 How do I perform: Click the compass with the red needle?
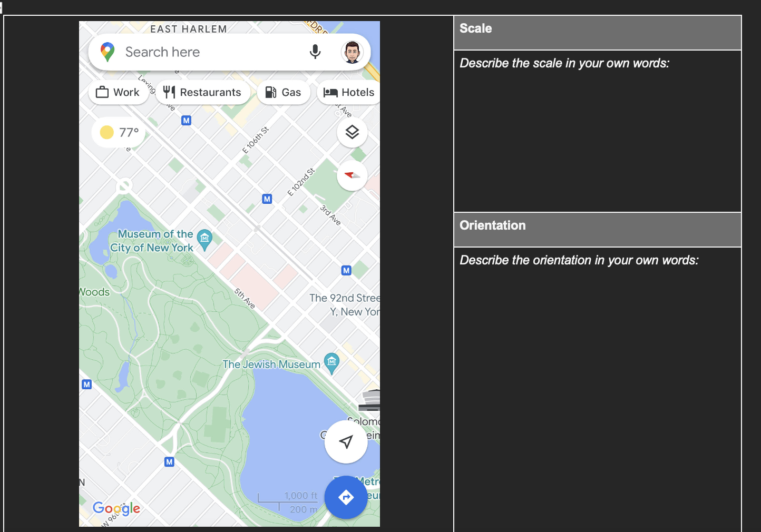click(x=352, y=175)
